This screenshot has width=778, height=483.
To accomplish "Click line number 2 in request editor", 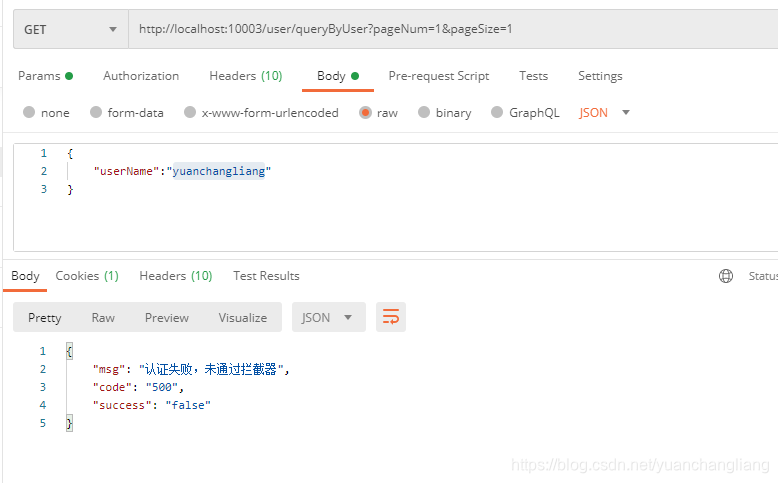I will point(44,171).
